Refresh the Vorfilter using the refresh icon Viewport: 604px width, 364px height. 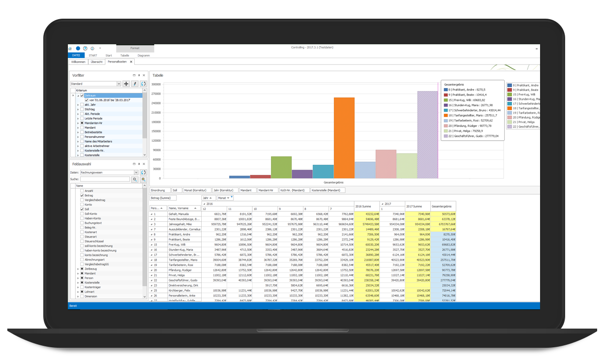point(144,84)
